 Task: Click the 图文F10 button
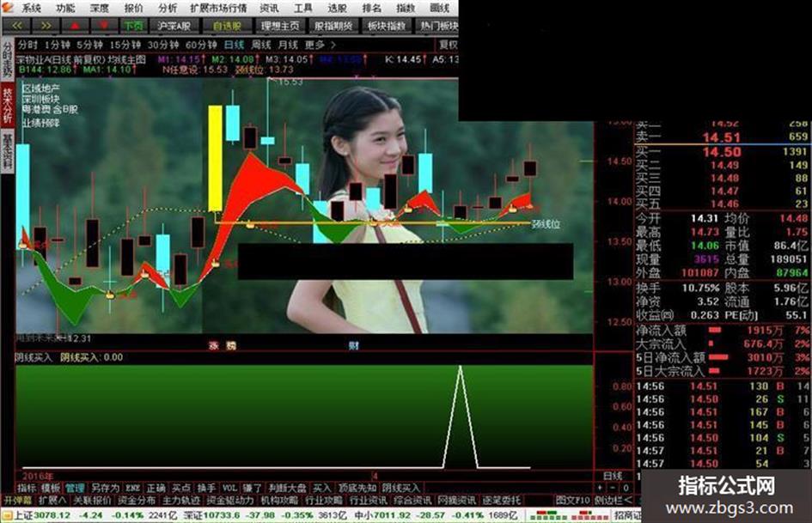tap(573, 500)
